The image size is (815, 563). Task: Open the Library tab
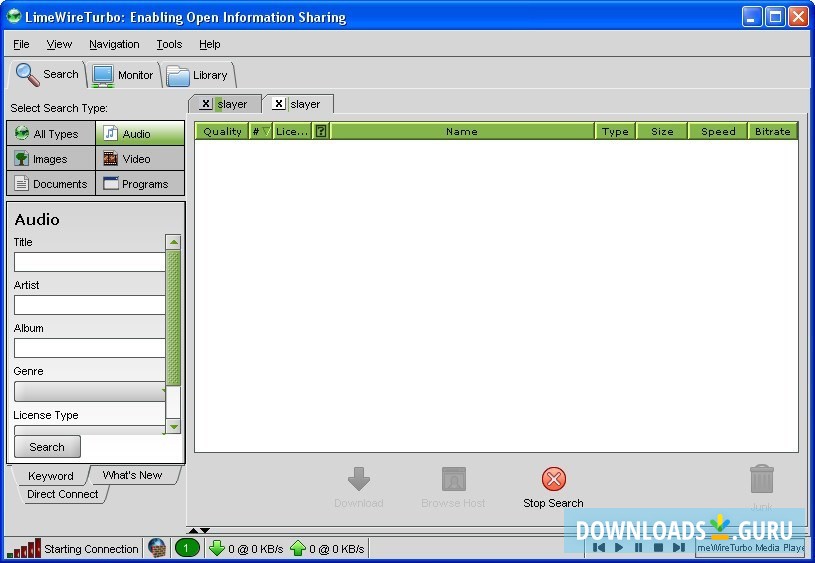[x=199, y=75]
